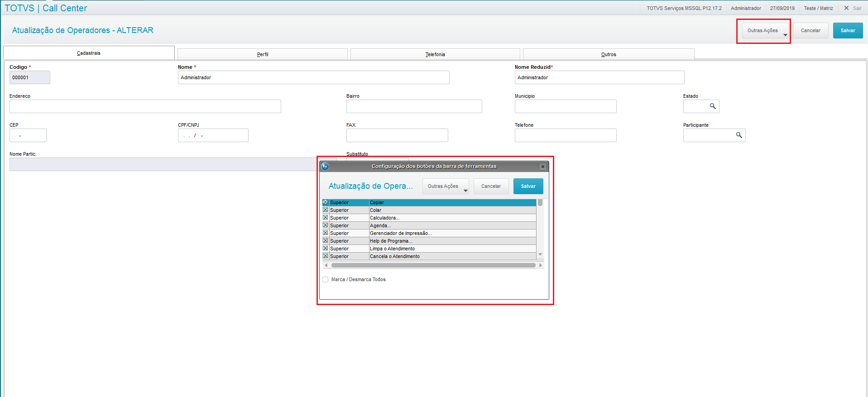Toggle the checkbox on the Colar row

pos(325,210)
